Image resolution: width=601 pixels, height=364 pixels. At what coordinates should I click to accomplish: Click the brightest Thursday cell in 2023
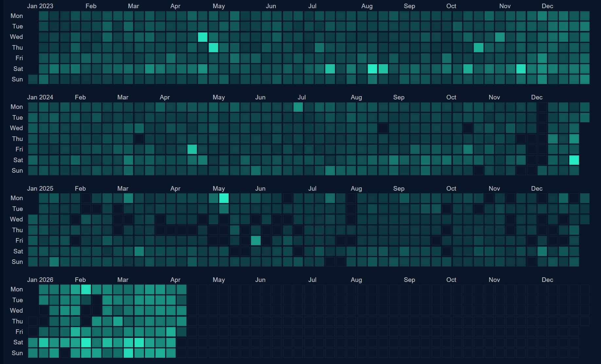[213, 47]
